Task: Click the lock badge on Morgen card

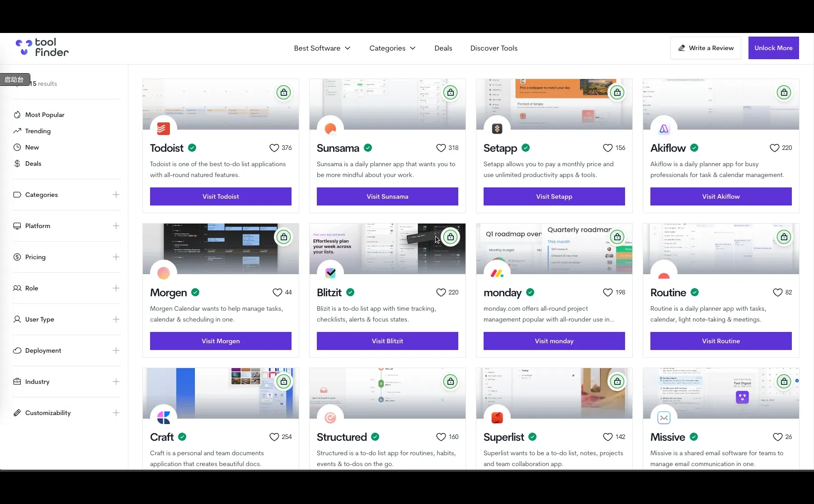Action: pos(284,237)
